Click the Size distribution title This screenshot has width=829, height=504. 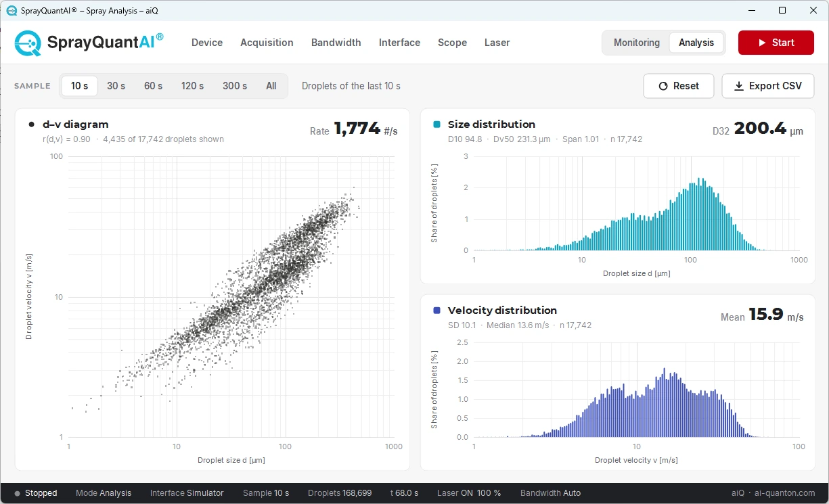click(x=491, y=124)
